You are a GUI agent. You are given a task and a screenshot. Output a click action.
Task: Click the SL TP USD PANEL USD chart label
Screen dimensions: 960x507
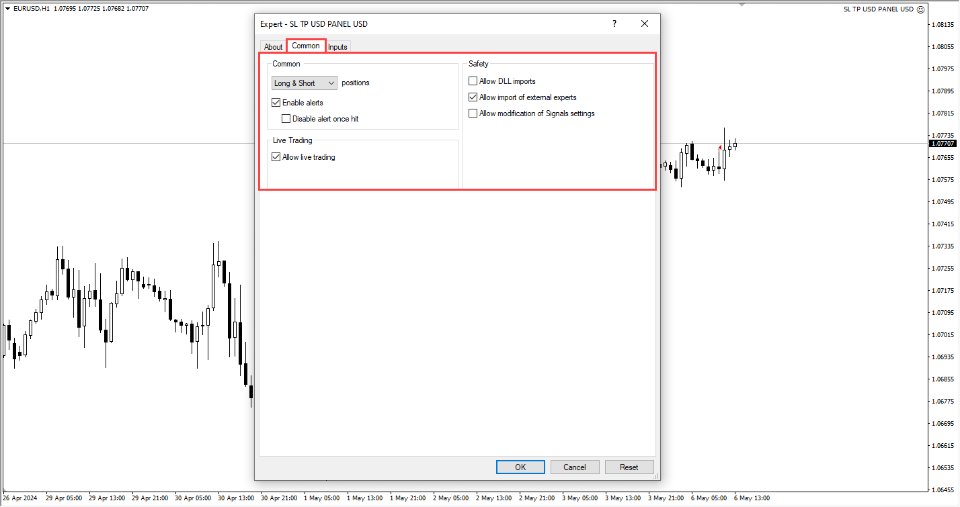click(x=878, y=9)
